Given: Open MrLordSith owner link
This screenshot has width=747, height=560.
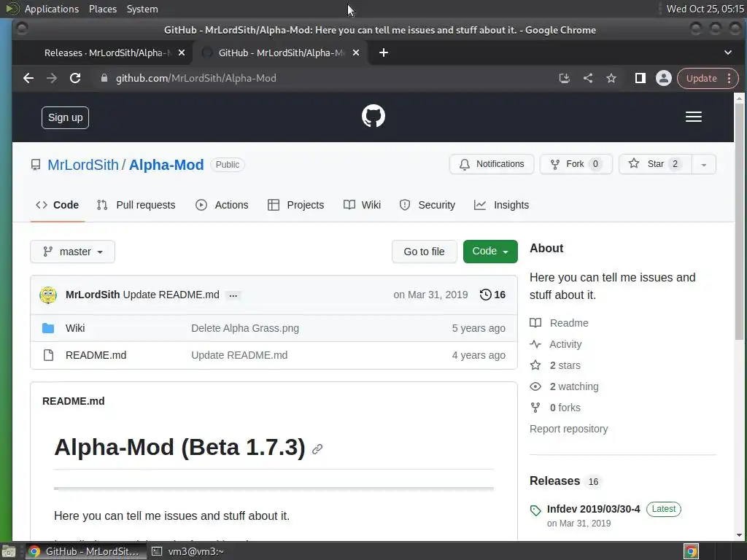Looking at the screenshot, I should coord(83,165).
